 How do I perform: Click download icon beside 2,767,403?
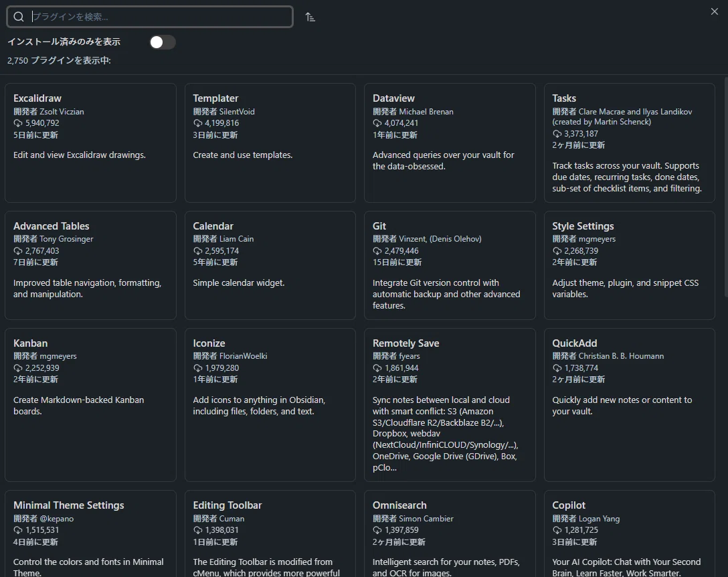[18, 251]
